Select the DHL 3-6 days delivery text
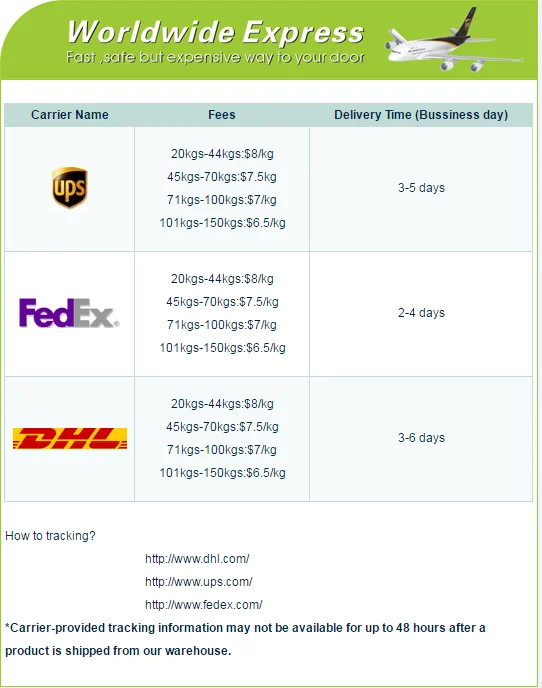 point(421,438)
